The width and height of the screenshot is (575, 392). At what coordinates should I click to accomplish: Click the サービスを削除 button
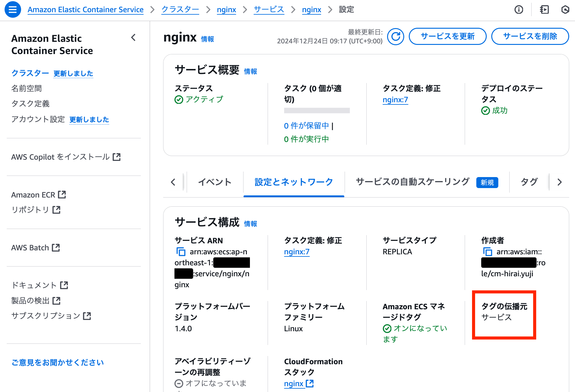(530, 36)
